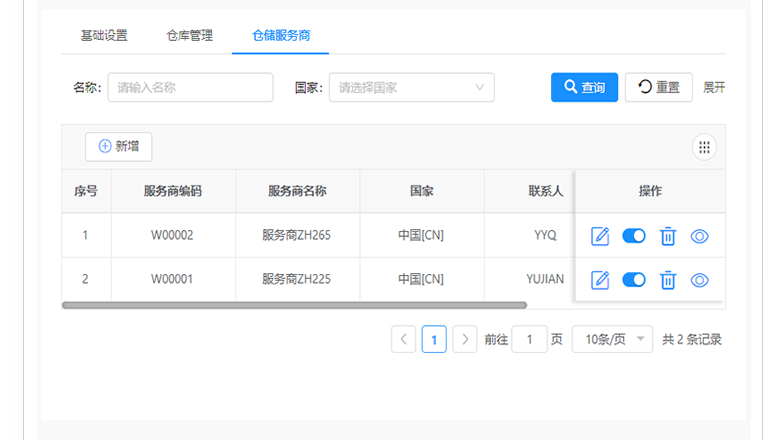Open the column settings grid icon
Image resolution: width=770 pixels, height=440 pixels.
point(704,147)
